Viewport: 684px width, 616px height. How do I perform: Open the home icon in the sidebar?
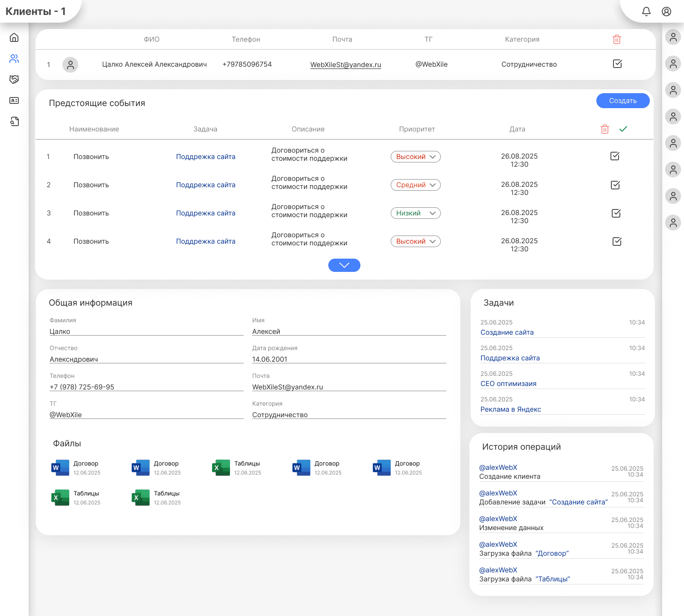14,38
